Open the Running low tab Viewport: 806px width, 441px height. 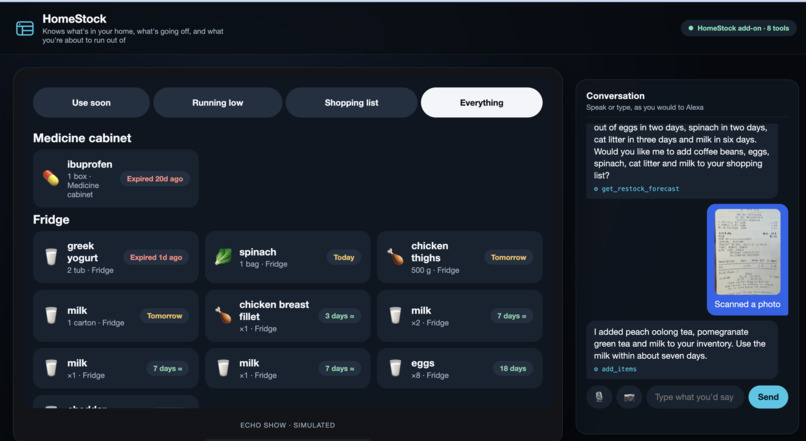pyautogui.click(x=217, y=102)
